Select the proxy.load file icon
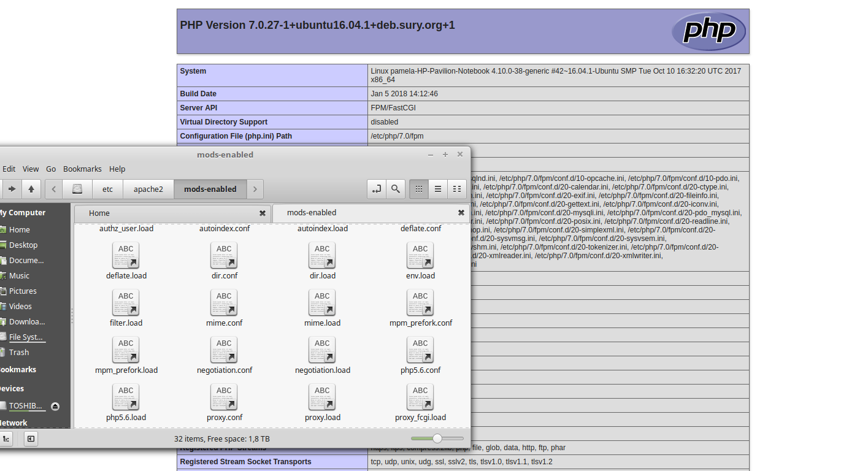The height and width of the screenshot is (471, 868). point(322,397)
